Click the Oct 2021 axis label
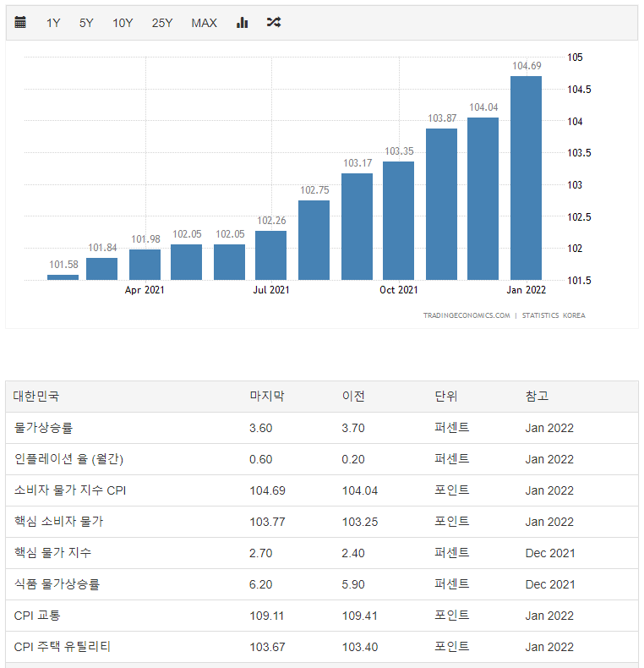Screen dimensions: 644x668 click(x=399, y=290)
